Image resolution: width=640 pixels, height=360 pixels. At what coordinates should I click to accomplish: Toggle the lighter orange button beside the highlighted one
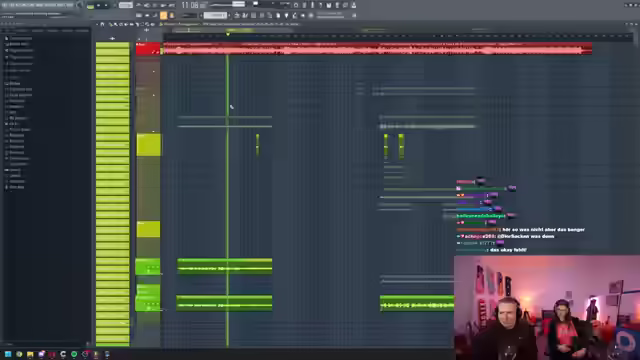click(x=171, y=16)
